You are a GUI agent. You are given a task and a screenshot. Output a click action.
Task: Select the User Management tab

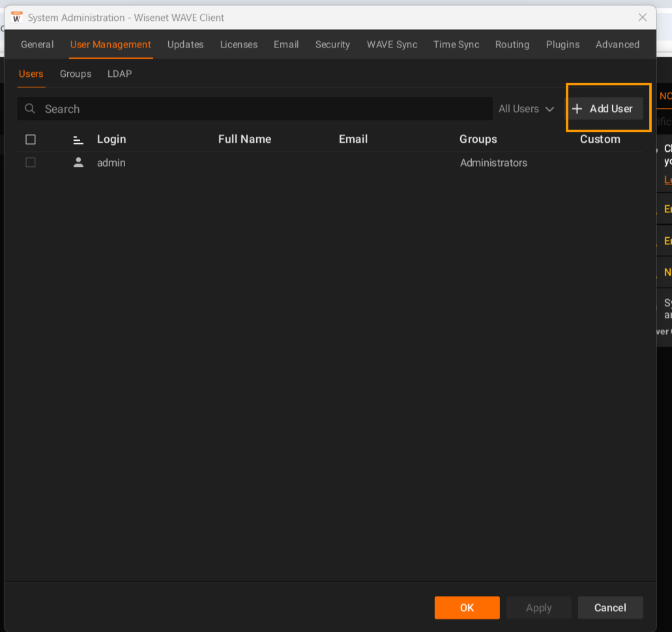click(111, 44)
